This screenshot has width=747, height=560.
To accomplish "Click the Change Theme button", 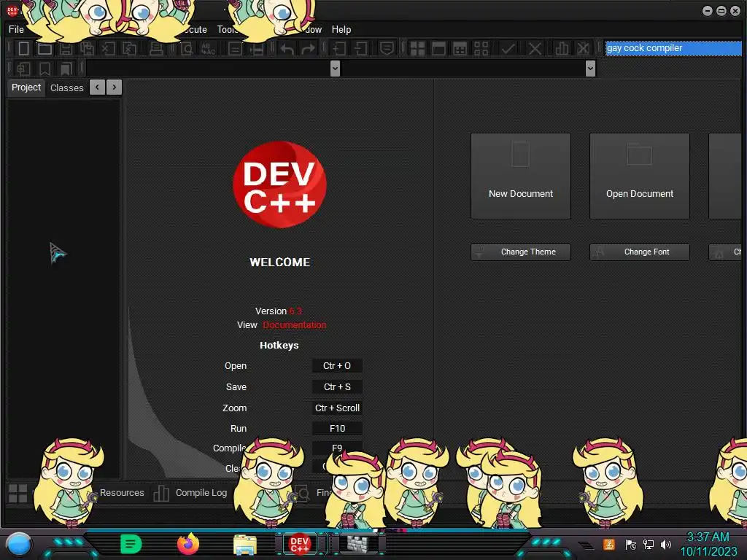I will click(x=521, y=252).
